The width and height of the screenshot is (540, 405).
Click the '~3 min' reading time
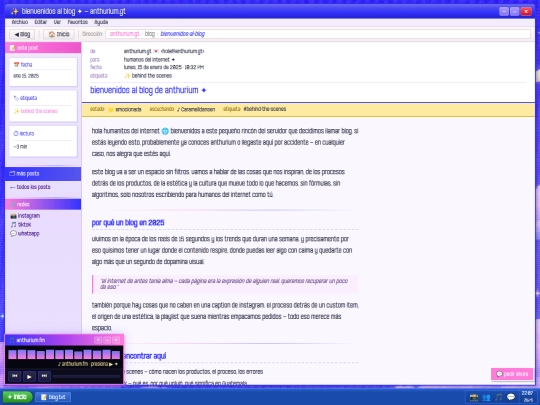[20, 147]
